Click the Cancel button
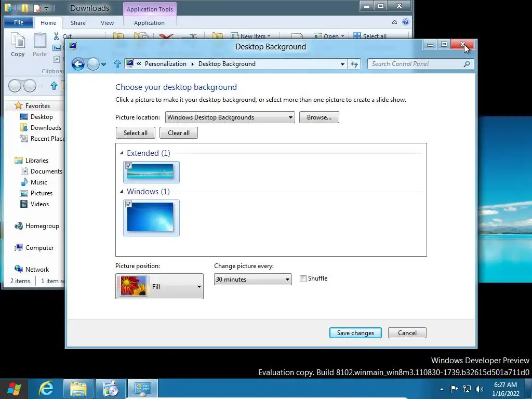 [x=407, y=333]
